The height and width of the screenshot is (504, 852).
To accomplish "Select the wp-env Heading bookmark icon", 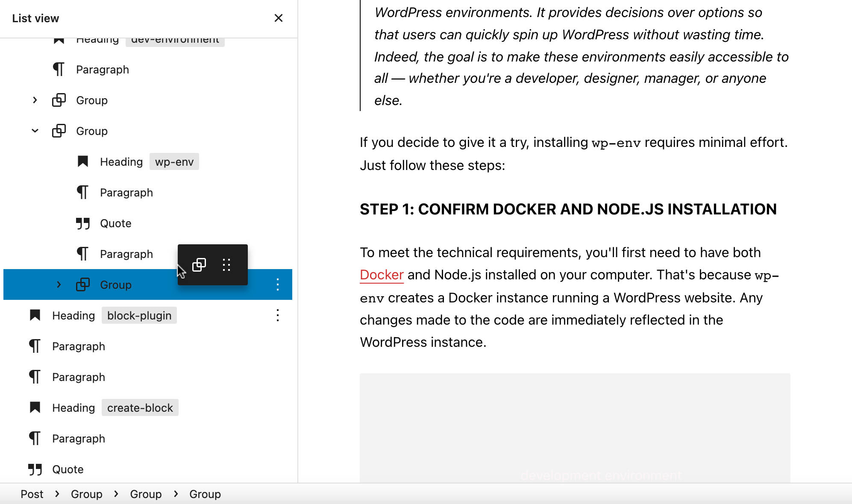I will [x=83, y=162].
